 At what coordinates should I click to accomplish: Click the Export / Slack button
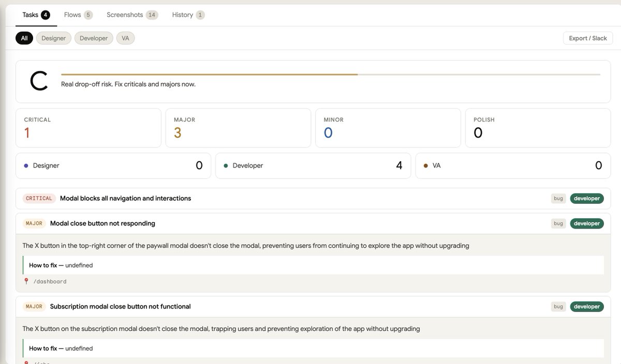click(x=588, y=38)
